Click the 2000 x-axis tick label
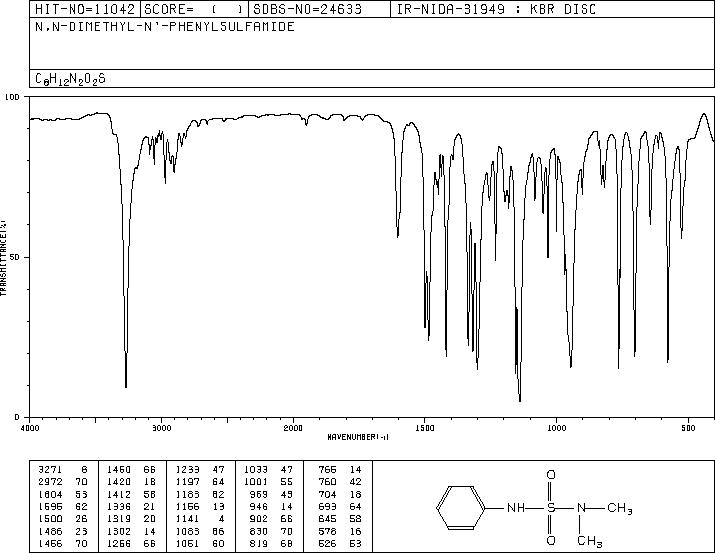The height and width of the screenshot is (553, 715). pyautogui.click(x=293, y=428)
